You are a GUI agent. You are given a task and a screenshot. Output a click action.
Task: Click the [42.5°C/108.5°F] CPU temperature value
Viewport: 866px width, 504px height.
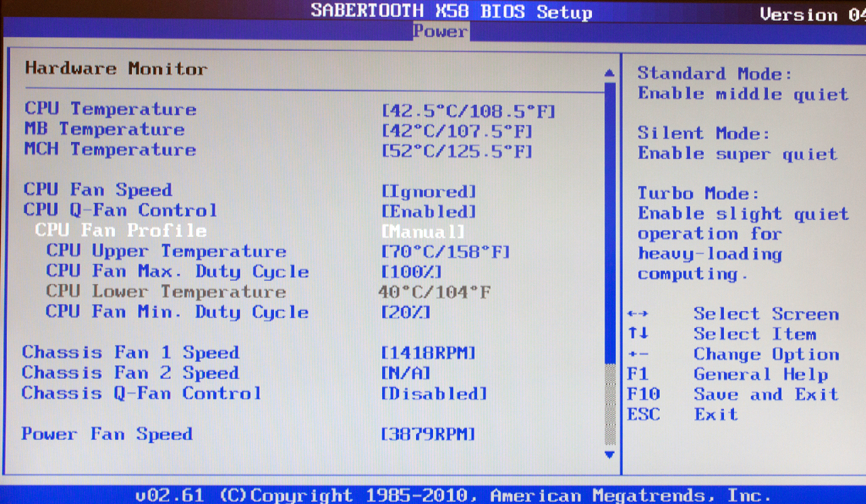468,110
